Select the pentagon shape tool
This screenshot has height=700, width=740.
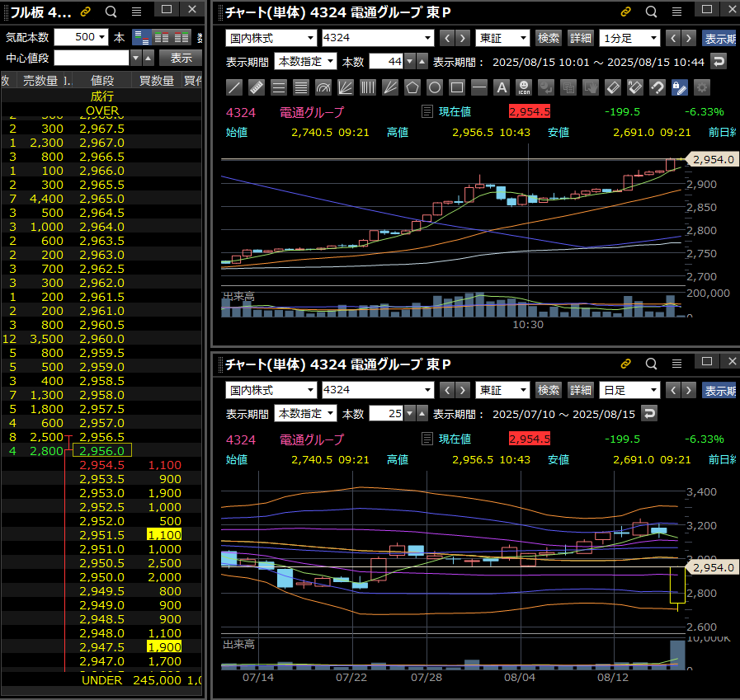[x=412, y=87]
